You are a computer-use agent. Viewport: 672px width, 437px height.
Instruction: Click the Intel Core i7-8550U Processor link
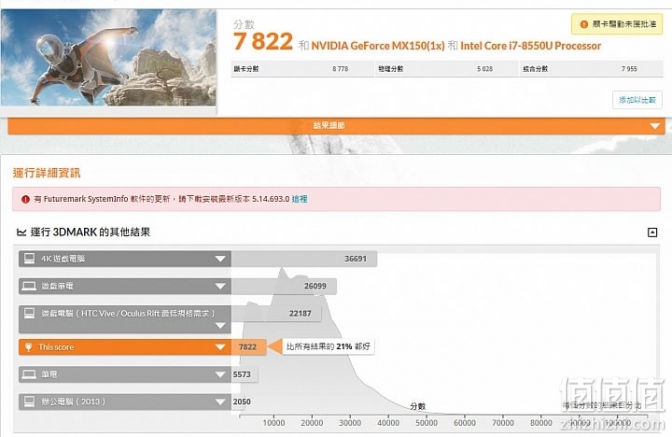coord(531,46)
